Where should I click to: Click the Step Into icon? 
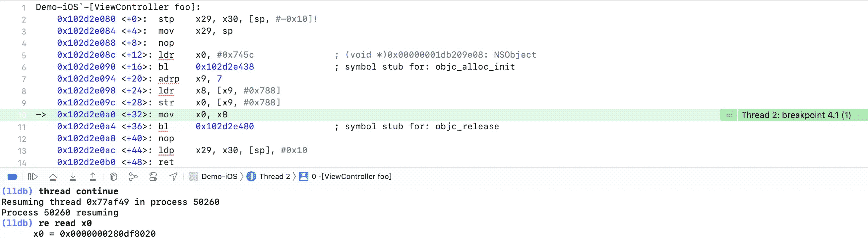tap(73, 177)
